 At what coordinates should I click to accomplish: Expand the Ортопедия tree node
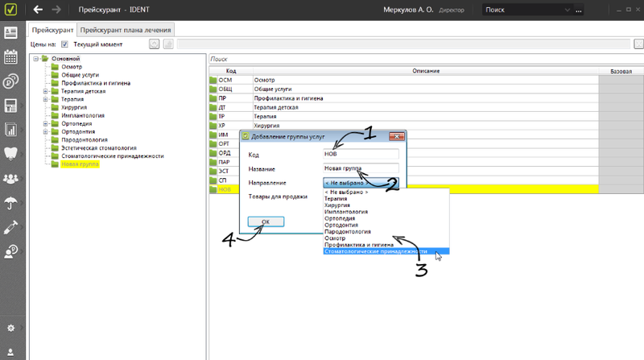(45, 124)
